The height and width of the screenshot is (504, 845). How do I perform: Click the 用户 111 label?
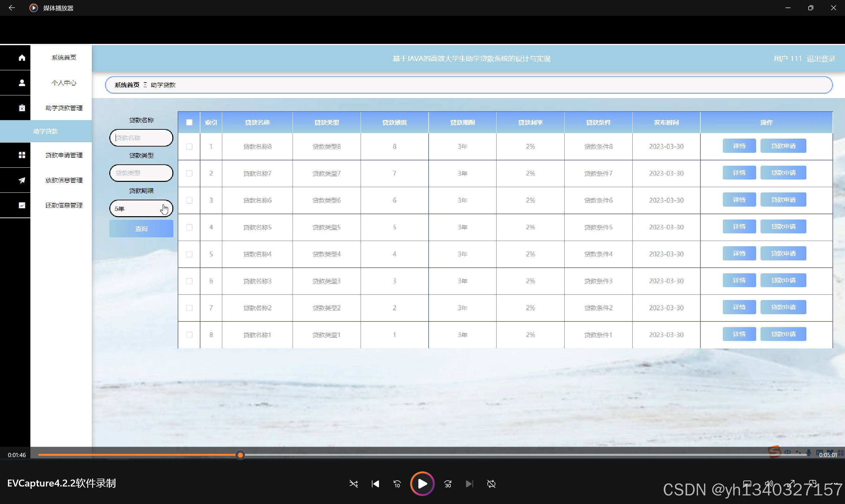click(788, 59)
